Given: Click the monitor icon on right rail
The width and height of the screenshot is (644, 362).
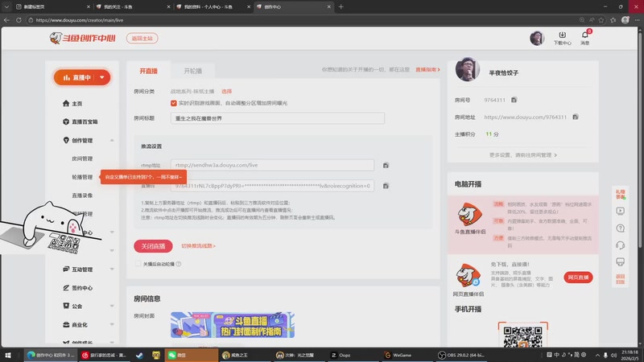Looking at the screenshot, I should pos(620,262).
